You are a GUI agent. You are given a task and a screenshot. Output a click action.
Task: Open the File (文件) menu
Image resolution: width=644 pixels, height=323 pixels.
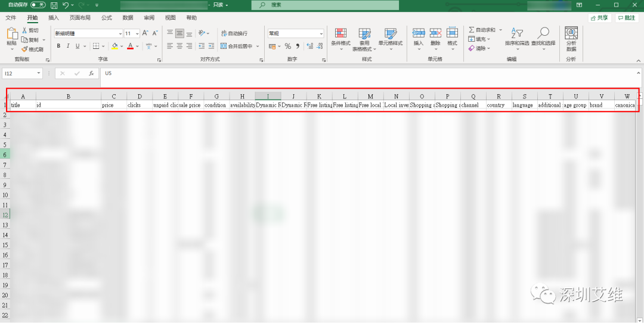click(x=11, y=18)
